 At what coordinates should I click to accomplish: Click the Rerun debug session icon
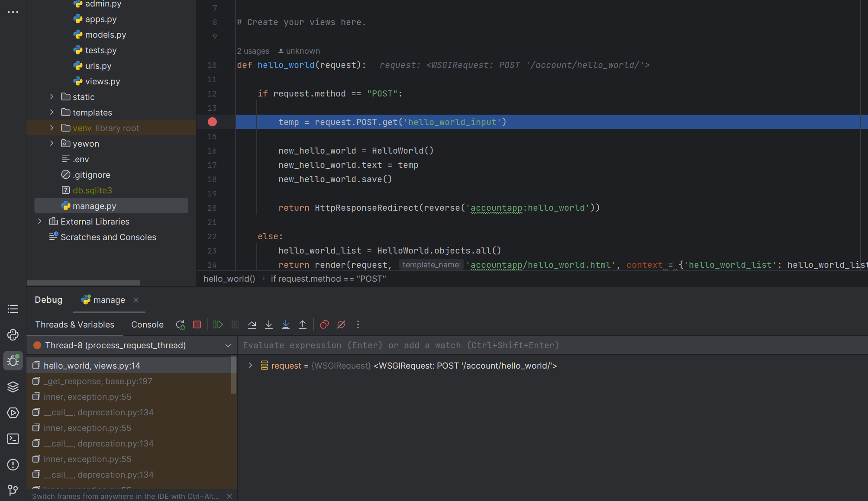coord(181,324)
